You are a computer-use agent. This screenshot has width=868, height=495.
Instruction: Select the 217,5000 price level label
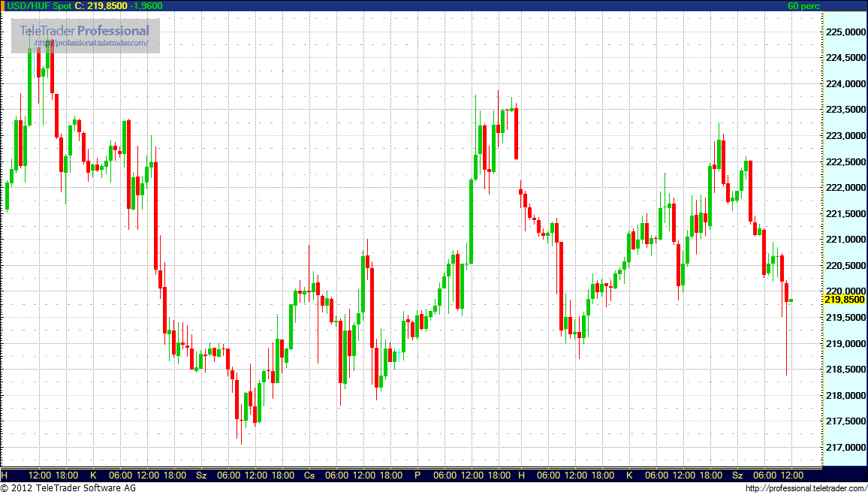845,422
